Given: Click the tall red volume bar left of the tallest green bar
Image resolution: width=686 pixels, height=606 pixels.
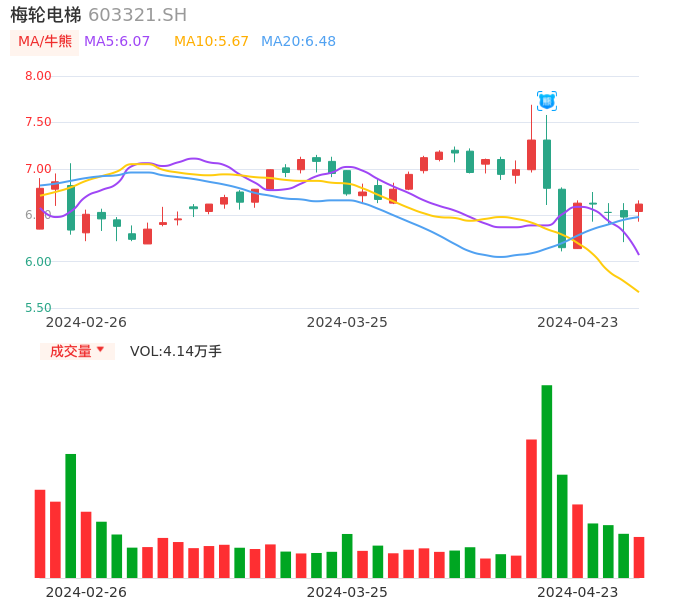Looking at the screenshot, I should coord(531,508).
